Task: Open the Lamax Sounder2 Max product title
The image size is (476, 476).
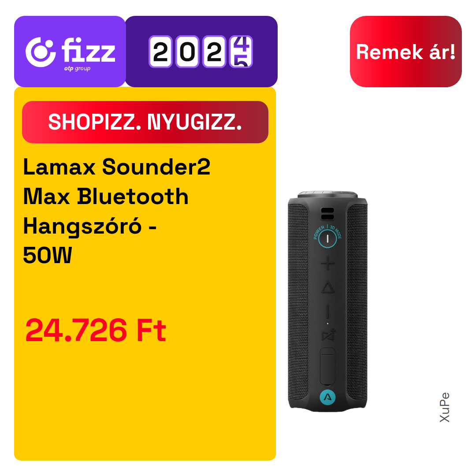Action: 116,211
